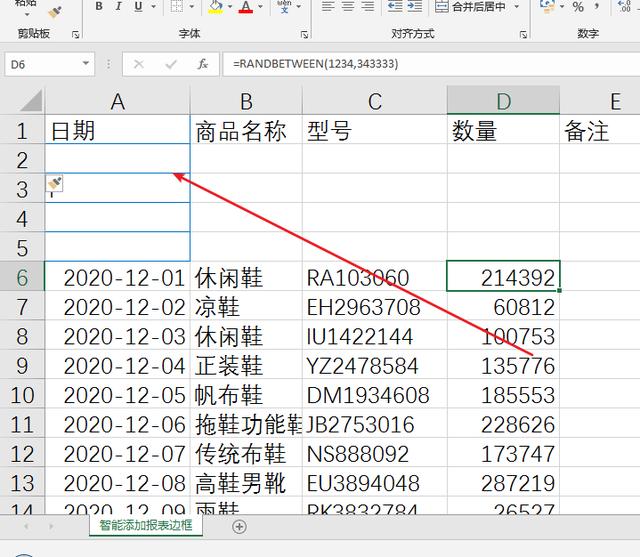Select column D header
The height and width of the screenshot is (557, 640).
coord(503,101)
